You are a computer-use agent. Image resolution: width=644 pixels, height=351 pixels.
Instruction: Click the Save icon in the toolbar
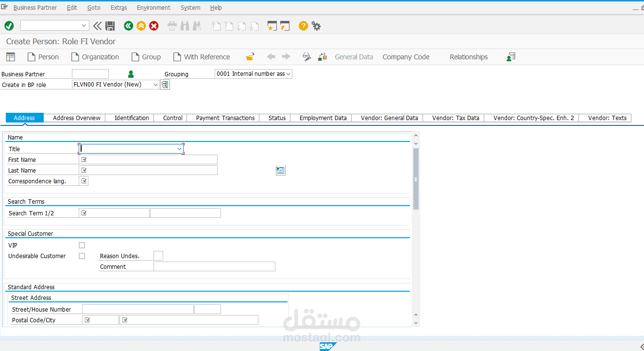point(110,26)
